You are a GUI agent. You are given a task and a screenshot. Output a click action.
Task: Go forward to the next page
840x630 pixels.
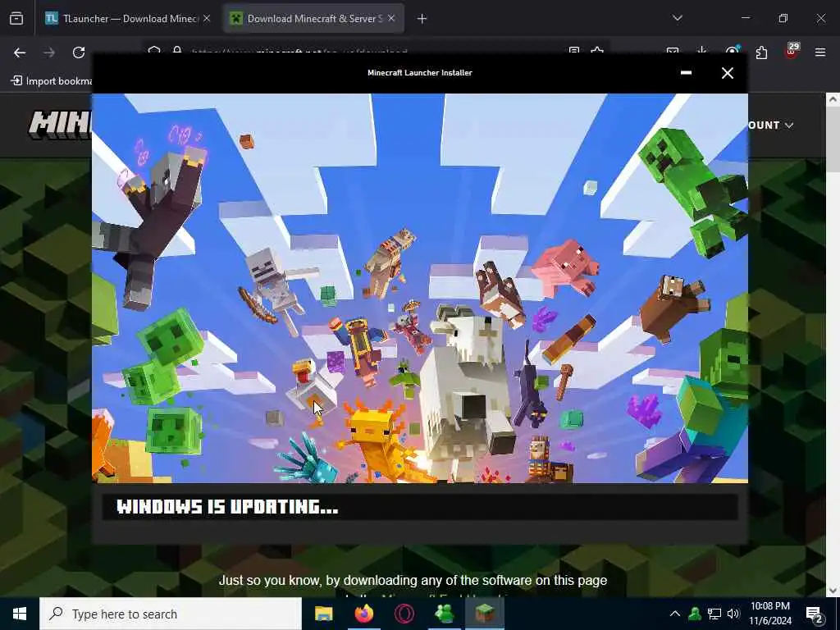pyautogui.click(x=49, y=52)
